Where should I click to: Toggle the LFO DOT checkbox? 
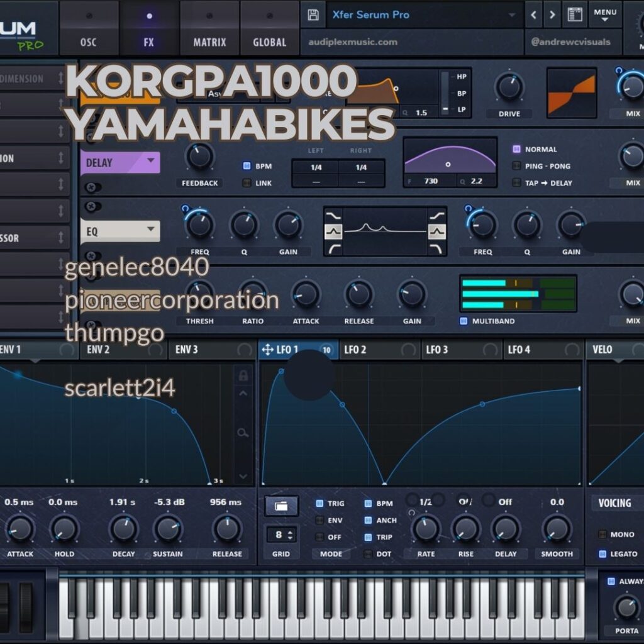click(x=369, y=553)
